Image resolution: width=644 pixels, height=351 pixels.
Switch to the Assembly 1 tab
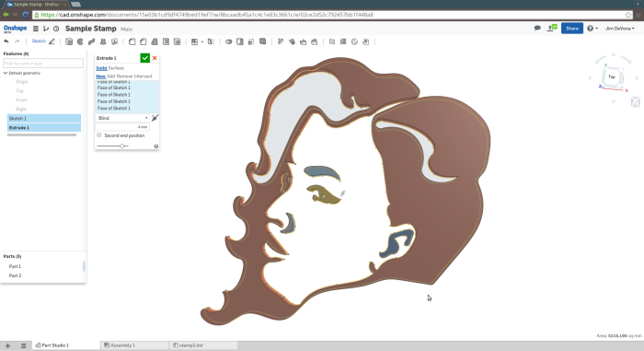pyautogui.click(x=134, y=345)
